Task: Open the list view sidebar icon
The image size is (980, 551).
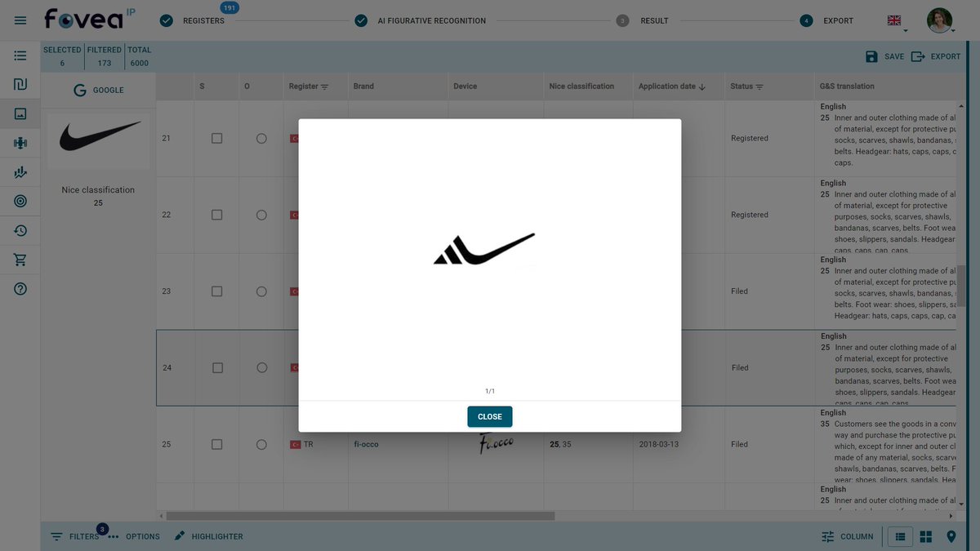Action: [20, 56]
